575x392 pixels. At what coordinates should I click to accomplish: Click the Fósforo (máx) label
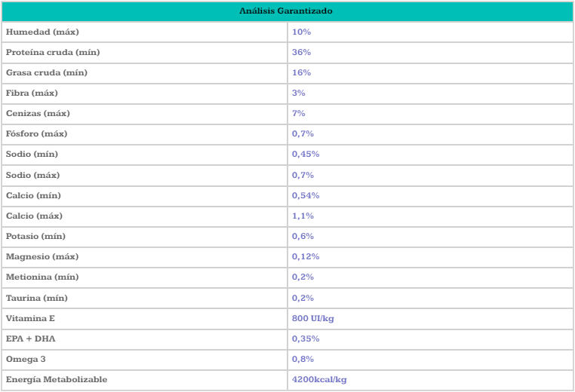click(x=37, y=133)
